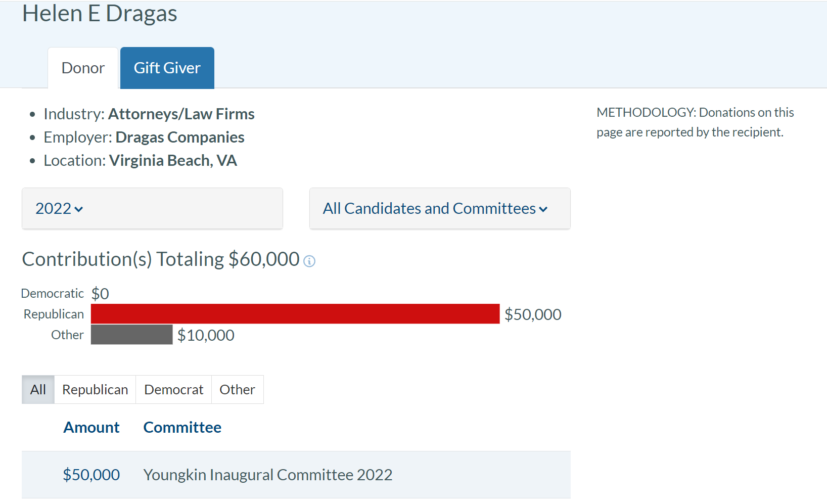Sort by the Committee column header
The width and height of the screenshot is (827, 504).
(x=182, y=428)
